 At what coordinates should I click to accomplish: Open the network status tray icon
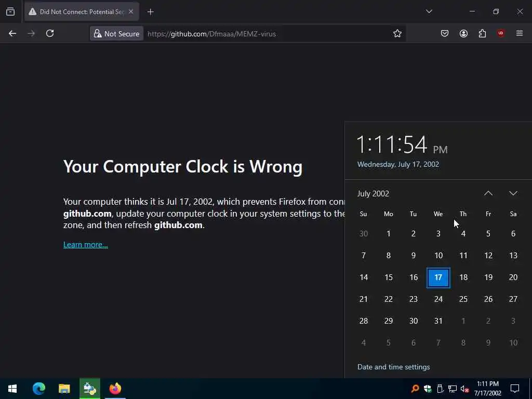(x=453, y=389)
